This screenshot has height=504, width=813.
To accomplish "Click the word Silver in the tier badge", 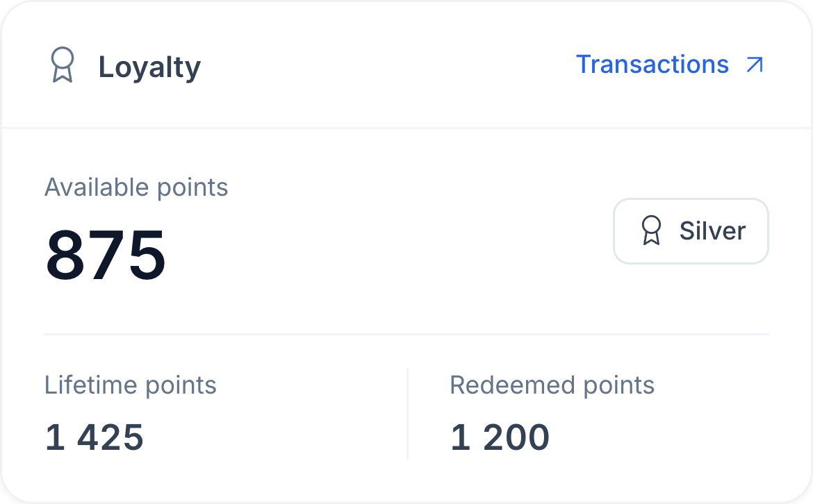I will (712, 231).
